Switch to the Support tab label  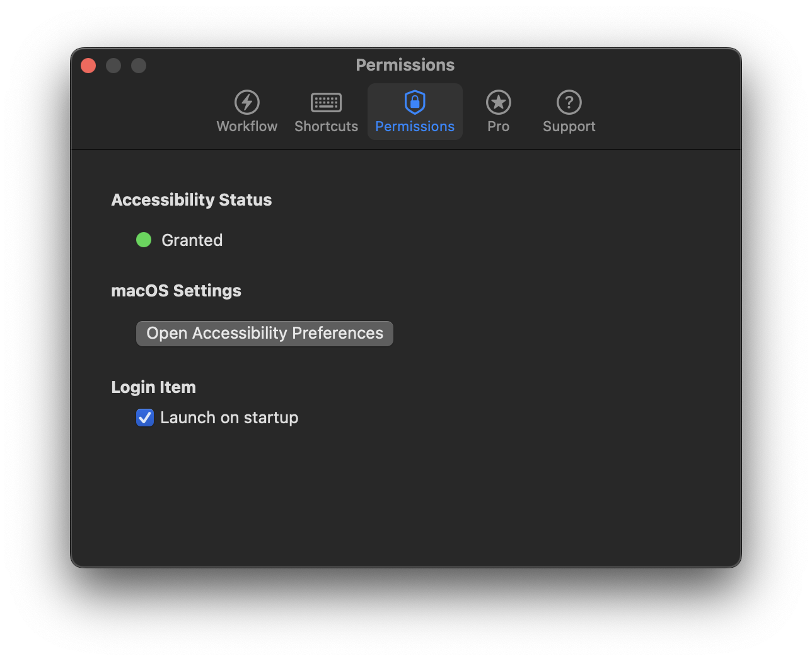(x=569, y=127)
